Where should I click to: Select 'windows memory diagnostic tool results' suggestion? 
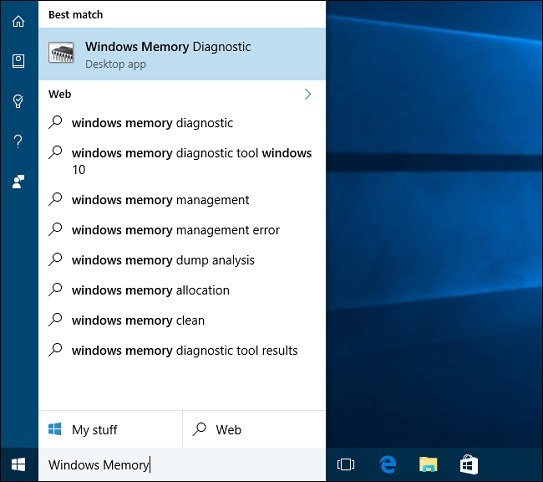tap(182, 350)
